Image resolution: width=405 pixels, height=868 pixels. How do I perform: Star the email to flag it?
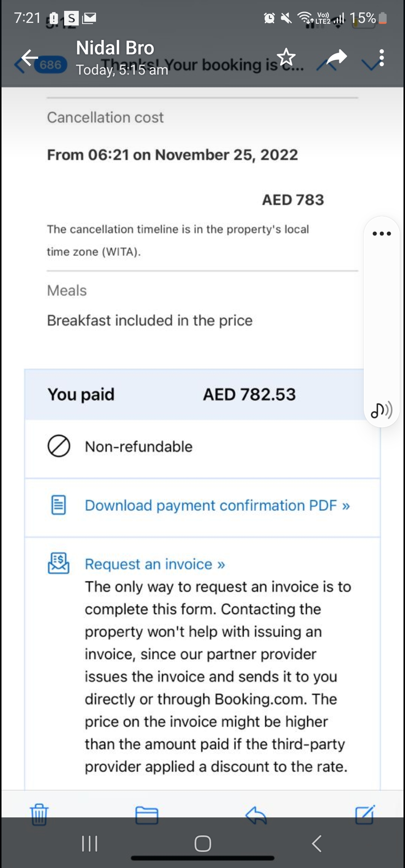point(286,57)
